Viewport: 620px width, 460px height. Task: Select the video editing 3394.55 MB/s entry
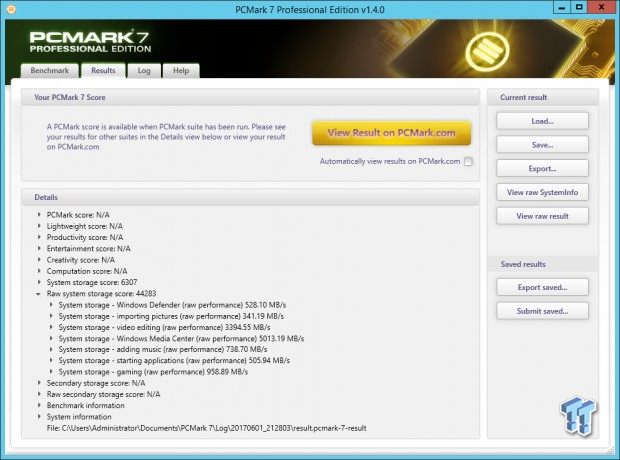point(164,327)
